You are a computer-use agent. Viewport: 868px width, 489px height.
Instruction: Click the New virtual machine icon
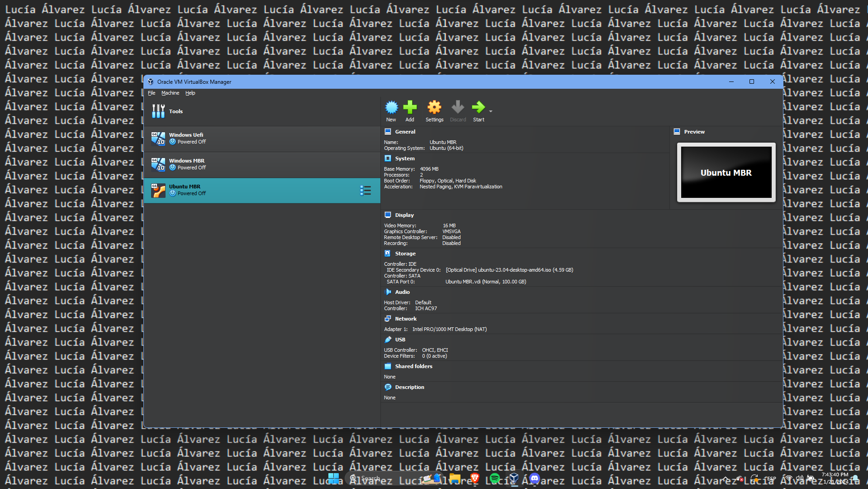(391, 108)
